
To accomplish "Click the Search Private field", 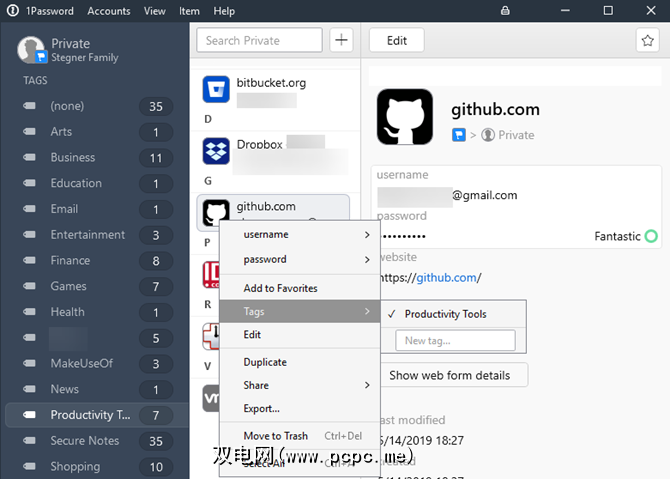I will click(x=259, y=40).
